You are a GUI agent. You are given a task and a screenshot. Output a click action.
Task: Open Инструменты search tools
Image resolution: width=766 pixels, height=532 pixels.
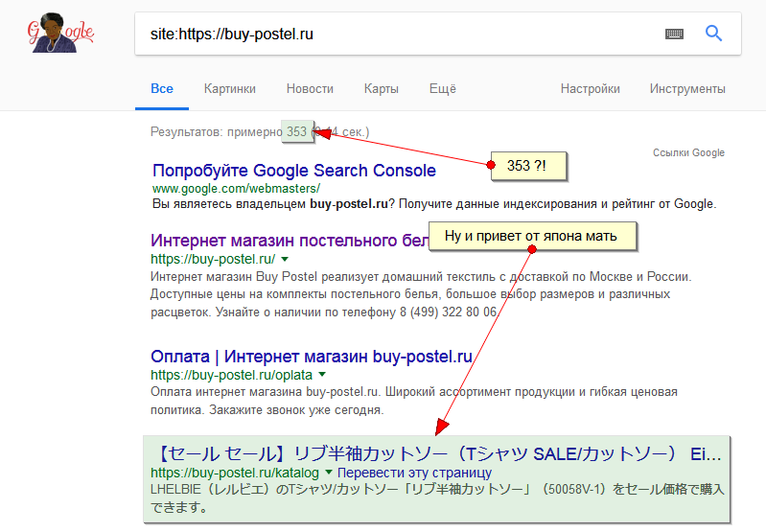click(x=687, y=89)
